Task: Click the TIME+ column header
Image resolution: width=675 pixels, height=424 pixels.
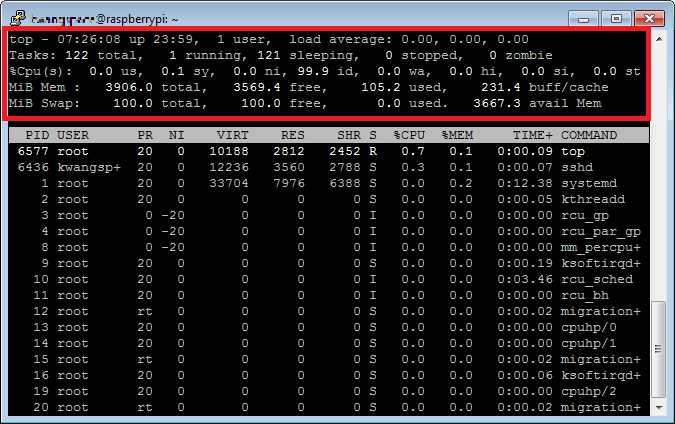Action: (x=533, y=135)
